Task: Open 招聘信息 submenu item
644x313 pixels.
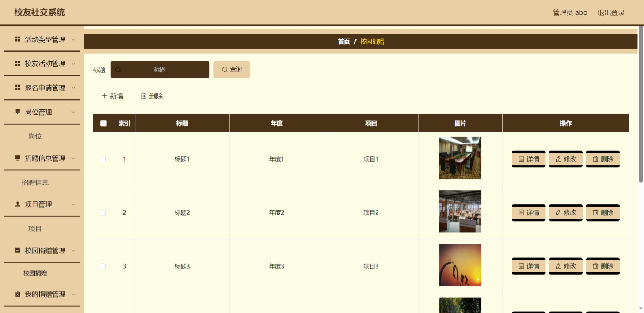Action: (x=35, y=182)
